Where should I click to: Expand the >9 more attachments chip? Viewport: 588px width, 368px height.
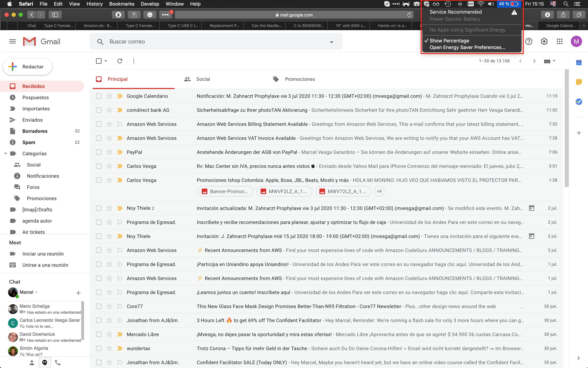[x=379, y=192]
